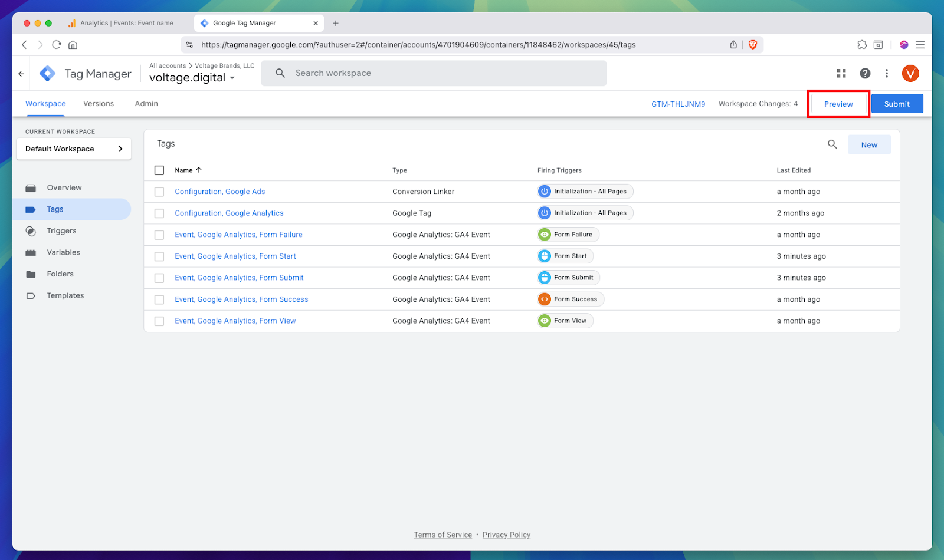Open Event, Google Analytics, Form Submit tag

[239, 278]
